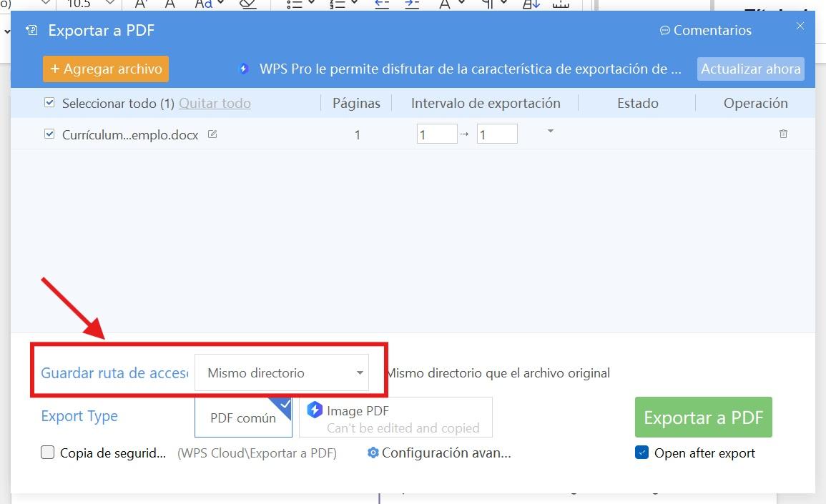Expand the export range dropdown arrow
The height and width of the screenshot is (504, 826).
coord(551,131)
